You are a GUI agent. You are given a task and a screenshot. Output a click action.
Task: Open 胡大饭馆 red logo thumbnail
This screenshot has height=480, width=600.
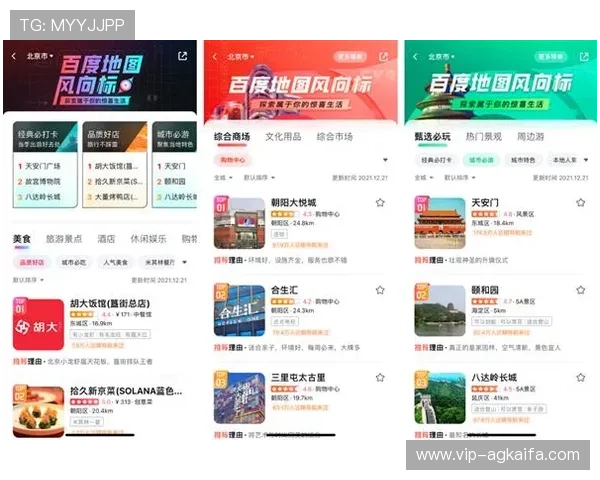pyautogui.click(x=38, y=325)
